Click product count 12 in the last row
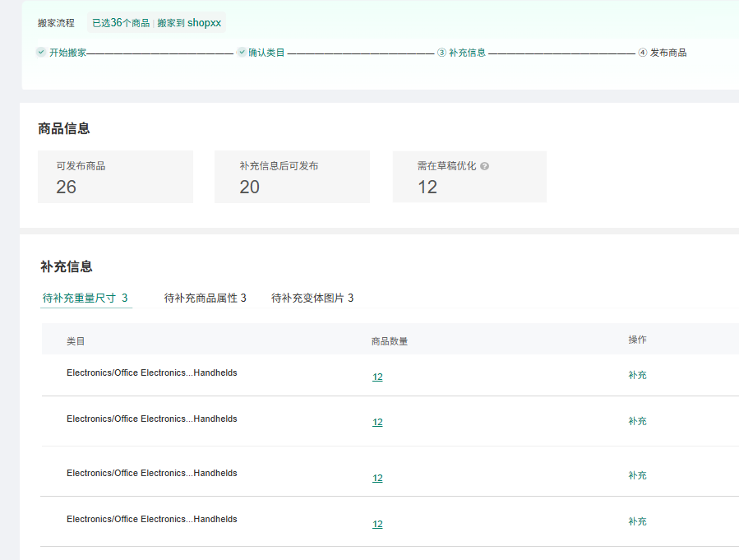Screen dimensions: 739x560 click(x=377, y=524)
